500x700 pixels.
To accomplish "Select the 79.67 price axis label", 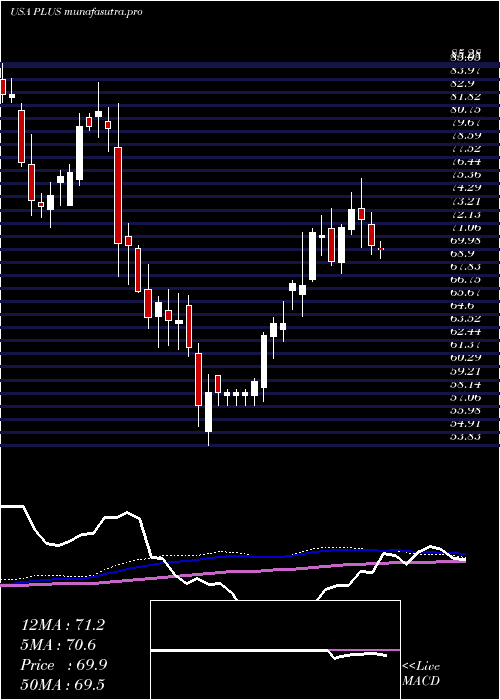I will tap(466, 122).
